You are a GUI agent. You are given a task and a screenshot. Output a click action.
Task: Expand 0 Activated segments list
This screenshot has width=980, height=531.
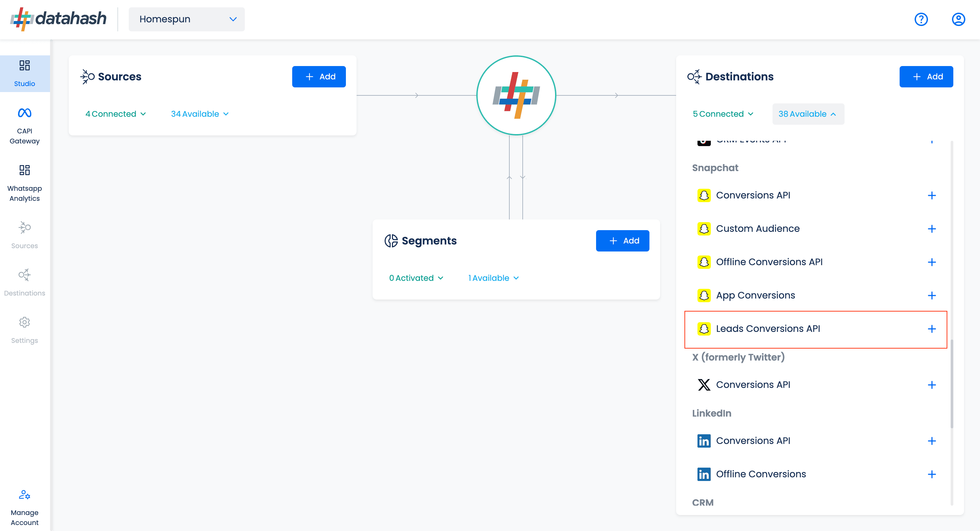tap(416, 278)
